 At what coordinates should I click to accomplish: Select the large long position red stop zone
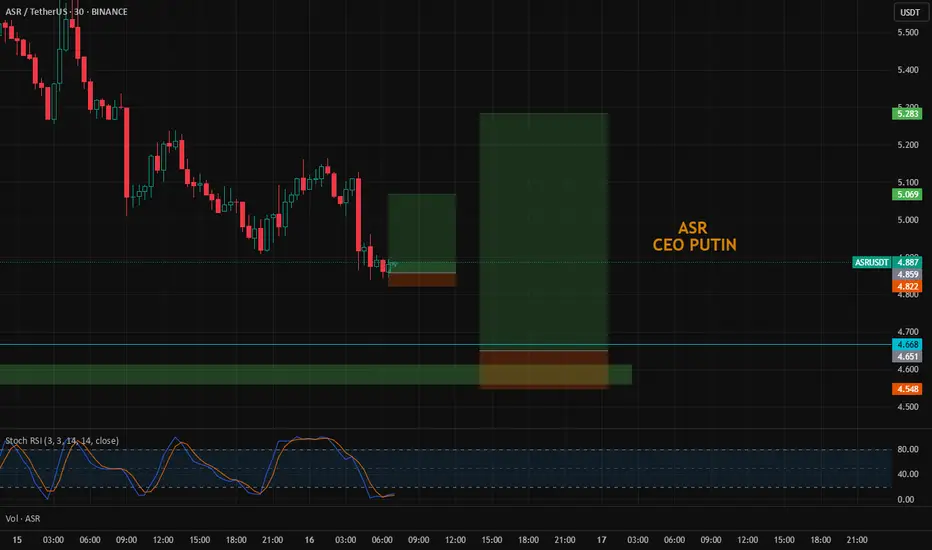tap(544, 369)
